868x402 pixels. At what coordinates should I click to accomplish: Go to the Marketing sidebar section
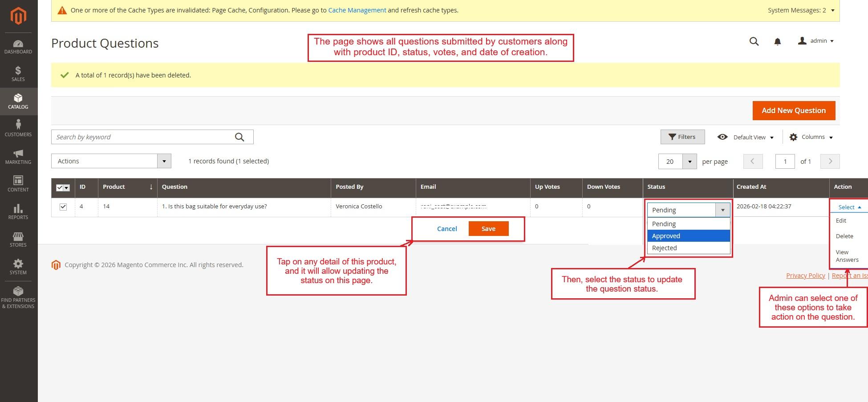point(18,157)
